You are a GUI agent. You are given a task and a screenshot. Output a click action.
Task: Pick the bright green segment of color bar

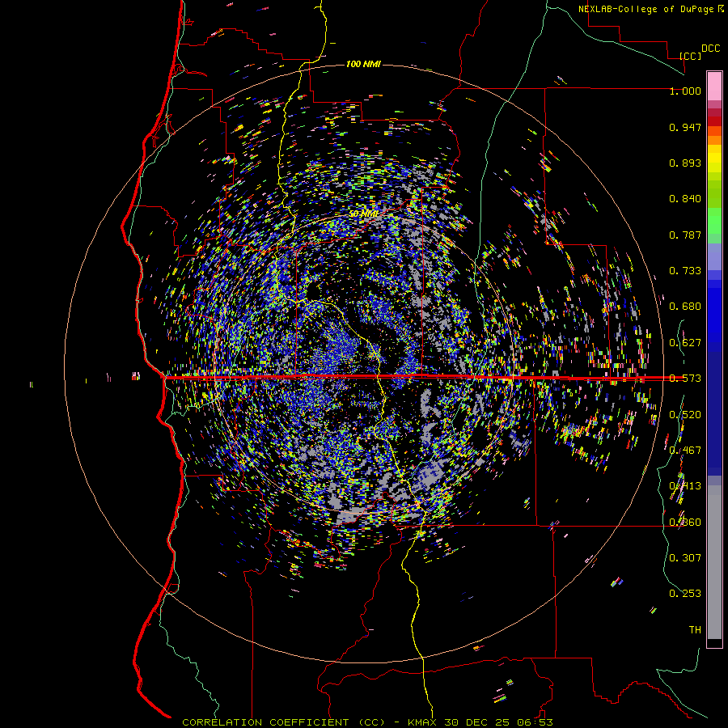[x=714, y=221]
